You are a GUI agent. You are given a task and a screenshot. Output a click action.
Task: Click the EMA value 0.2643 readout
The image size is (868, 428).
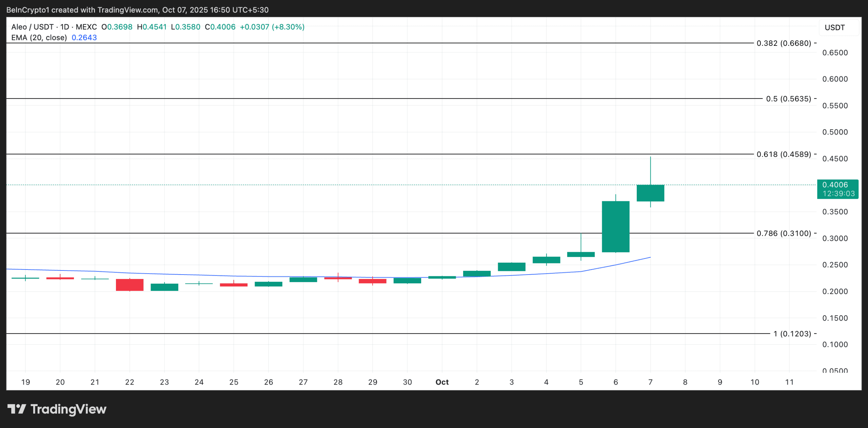coord(84,38)
